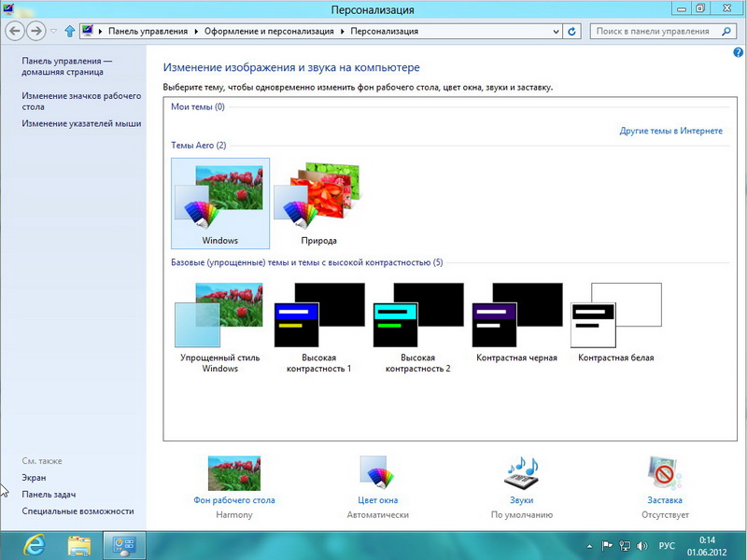Click the Цвет окна link
This screenshot has width=747, height=560.
point(378,500)
